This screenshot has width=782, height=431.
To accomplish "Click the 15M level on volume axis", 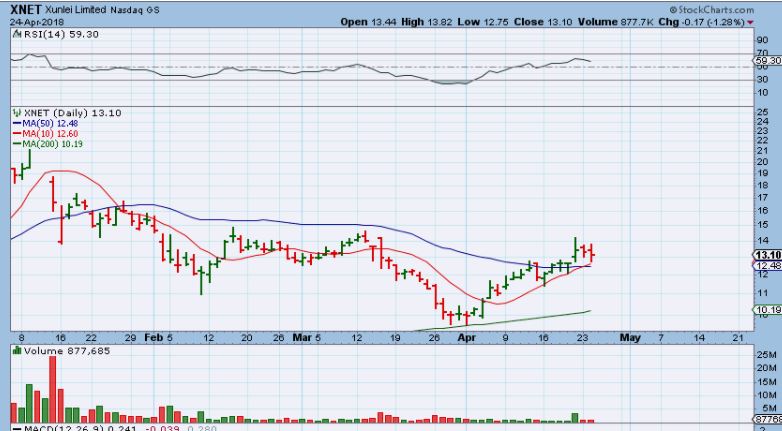I will (x=766, y=382).
